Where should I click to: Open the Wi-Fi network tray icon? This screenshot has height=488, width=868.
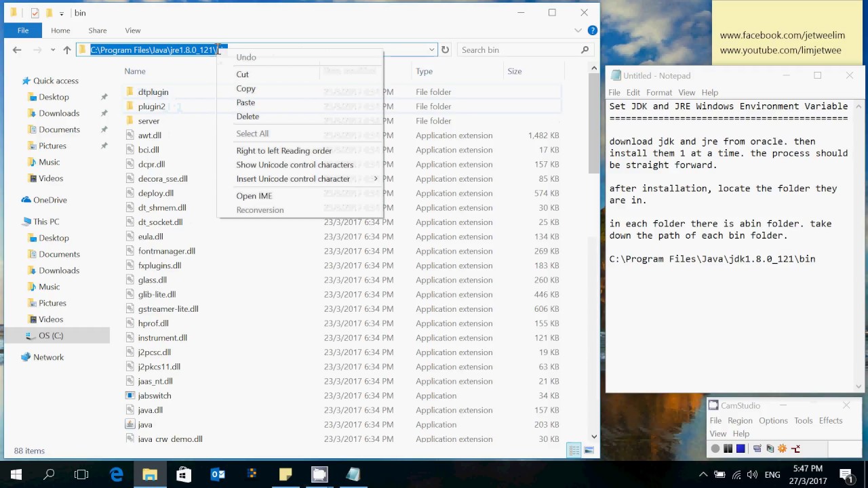(x=736, y=474)
